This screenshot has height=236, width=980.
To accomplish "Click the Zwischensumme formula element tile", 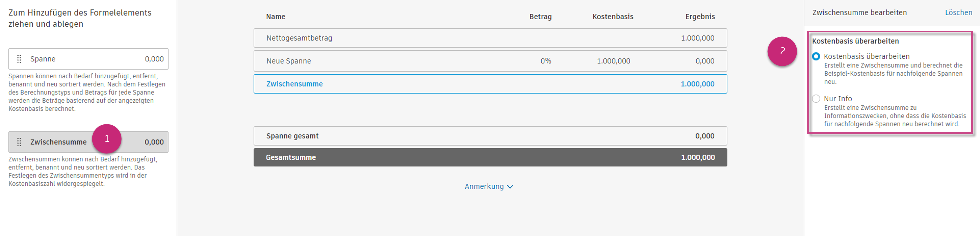I will 60,142.
